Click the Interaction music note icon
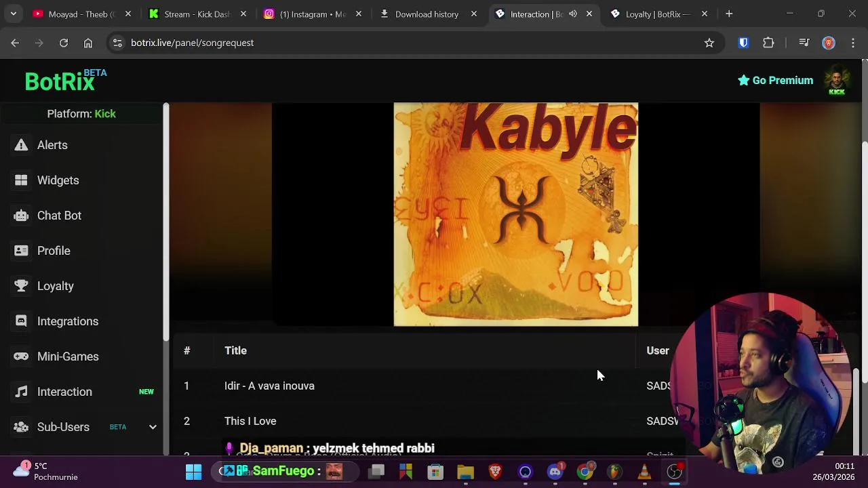 tap(21, 392)
